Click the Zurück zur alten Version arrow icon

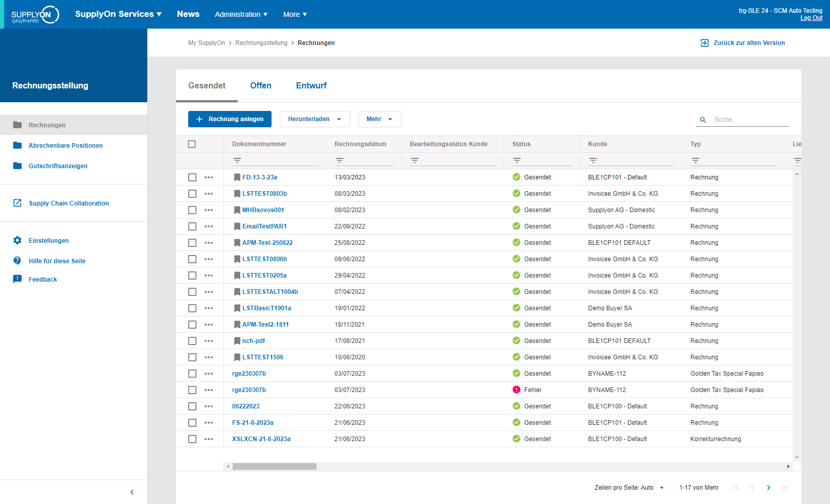coord(705,43)
